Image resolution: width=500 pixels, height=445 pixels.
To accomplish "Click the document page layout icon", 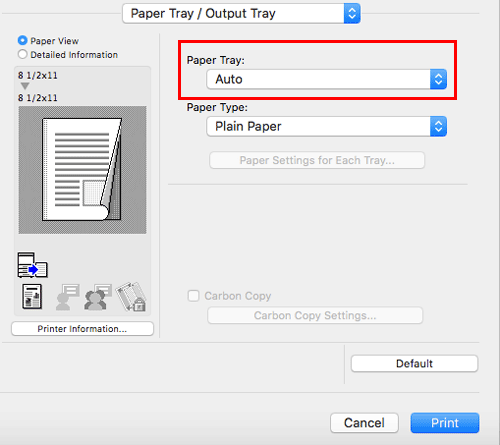I will [32, 296].
